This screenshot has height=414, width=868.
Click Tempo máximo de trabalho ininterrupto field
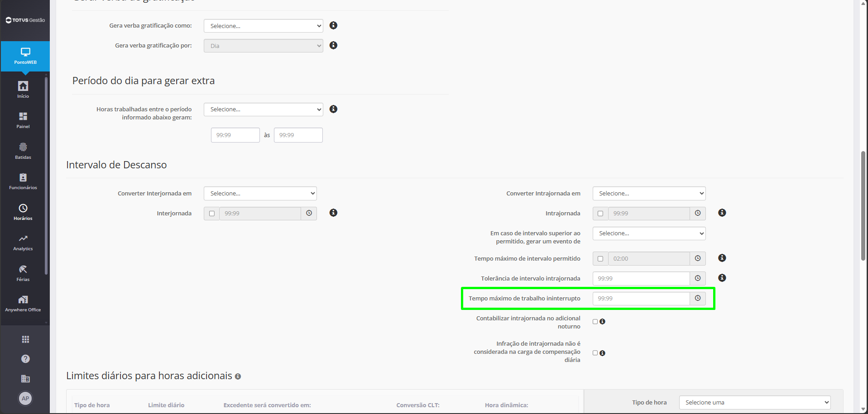(x=641, y=298)
